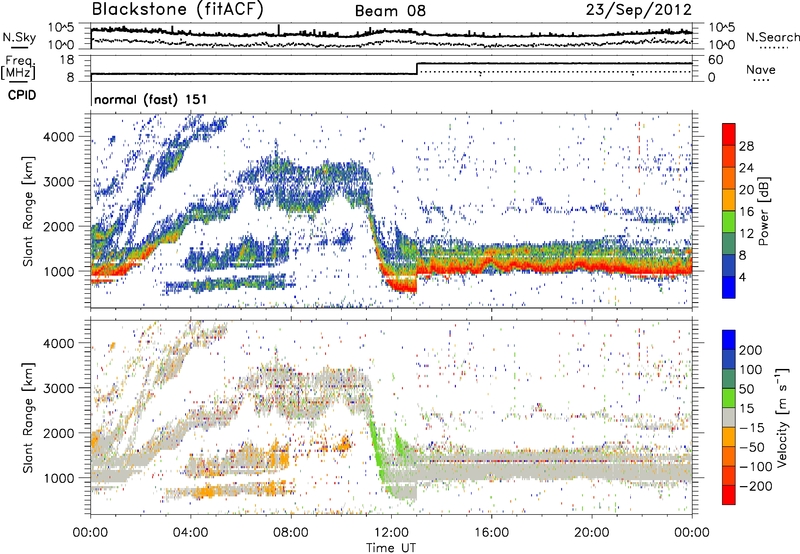The height and width of the screenshot is (554, 800).
Task: Click the date "23/Sep/2012"
Action: click(639, 9)
